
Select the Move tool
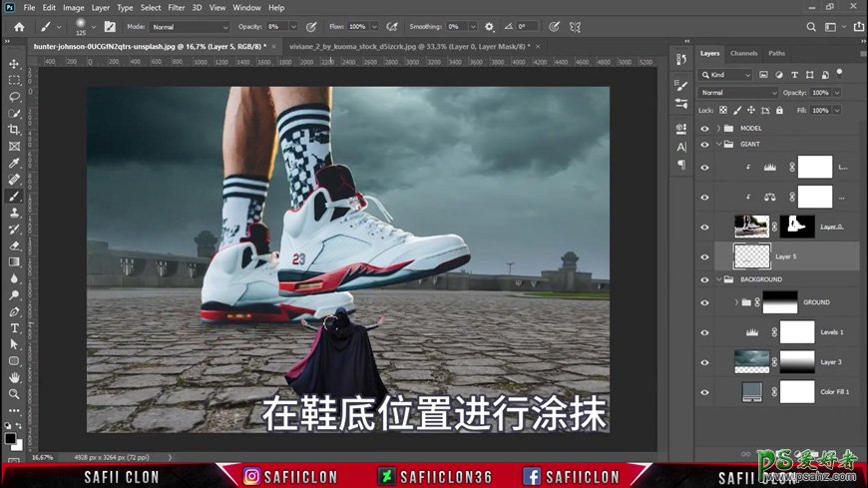tap(14, 64)
